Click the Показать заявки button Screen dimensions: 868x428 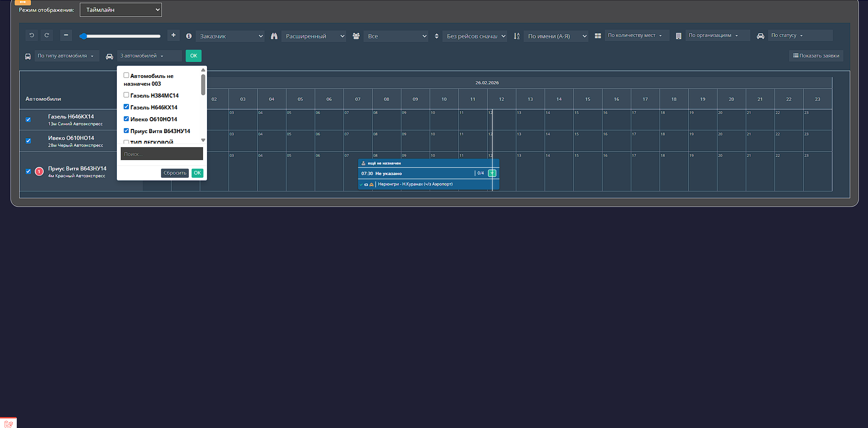(816, 56)
